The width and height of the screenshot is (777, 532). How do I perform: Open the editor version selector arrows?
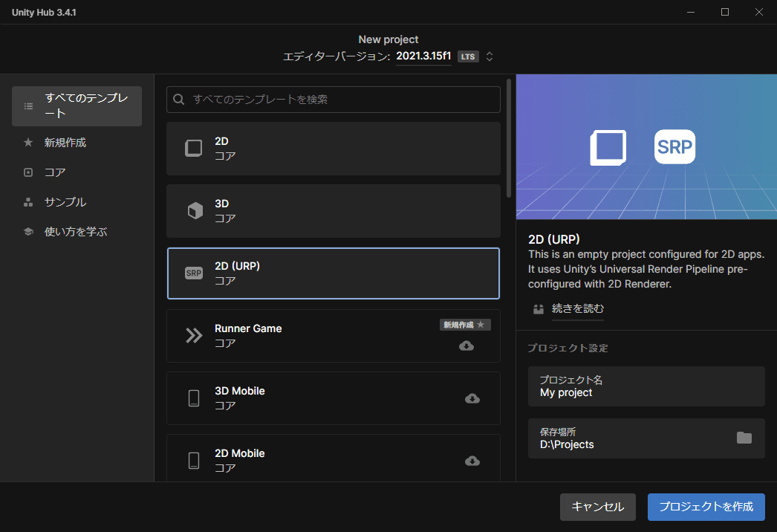tap(489, 56)
